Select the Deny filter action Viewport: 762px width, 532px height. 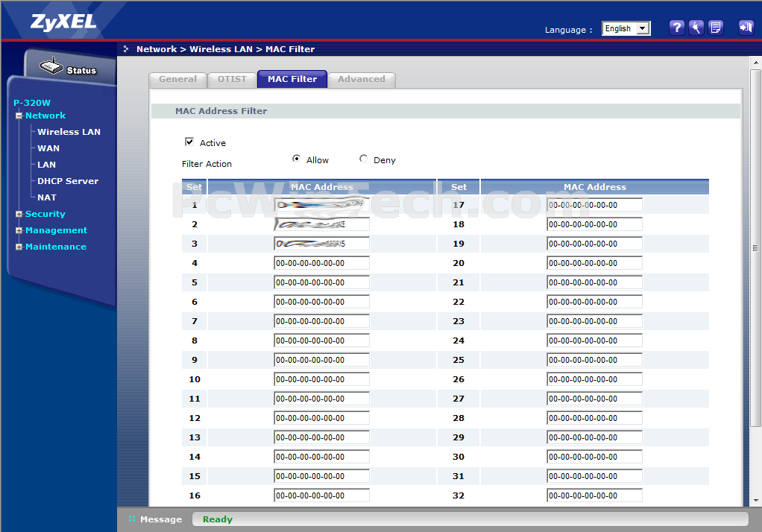pos(363,159)
